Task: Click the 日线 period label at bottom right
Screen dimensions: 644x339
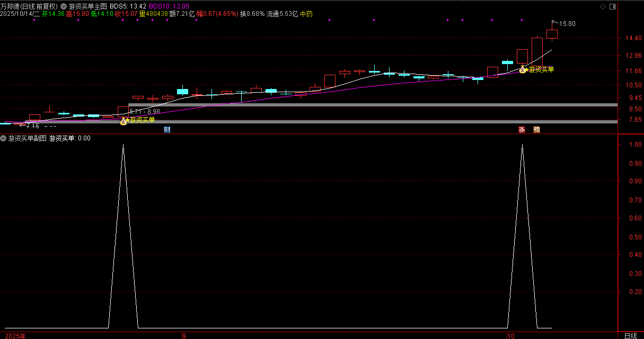Action: point(630,336)
